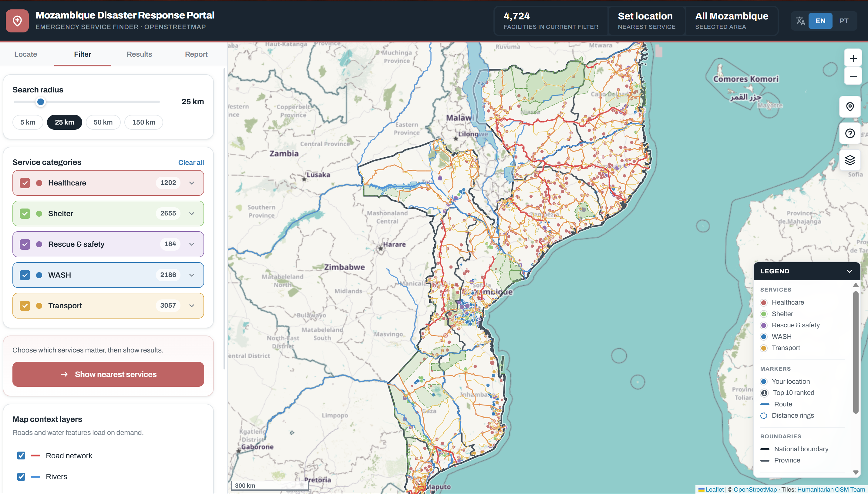Screen dimensions: 868x494
Task: Toggle the Rivers layer checkbox
Action: pyautogui.click(x=21, y=476)
